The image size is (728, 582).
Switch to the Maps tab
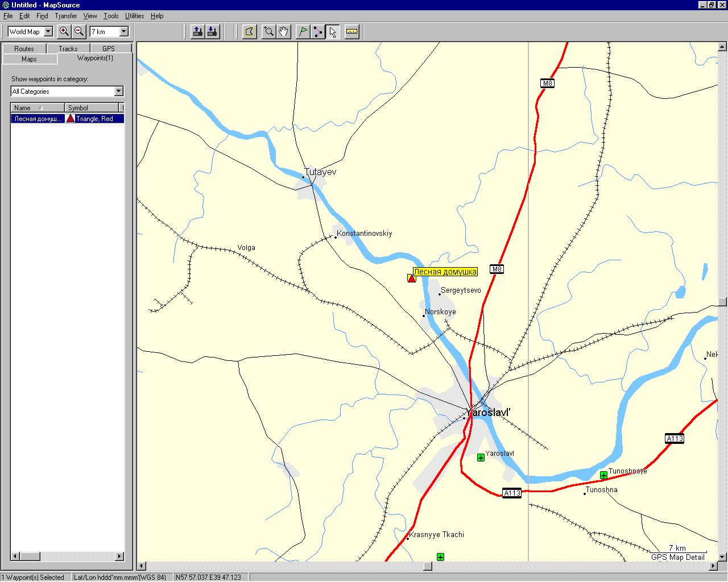pyautogui.click(x=29, y=59)
